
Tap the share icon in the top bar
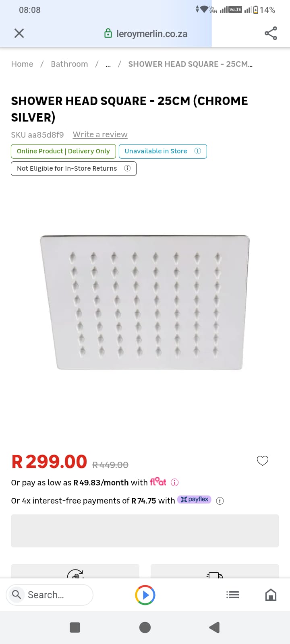click(x=271, y=33)
